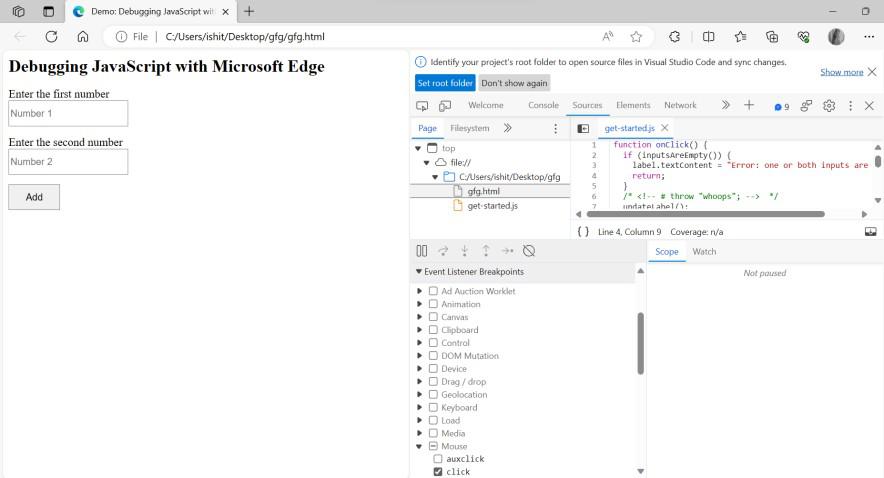This screenshot has height=478, width=884.
Task: Switch to the Console tab
Action: point(543,105)
